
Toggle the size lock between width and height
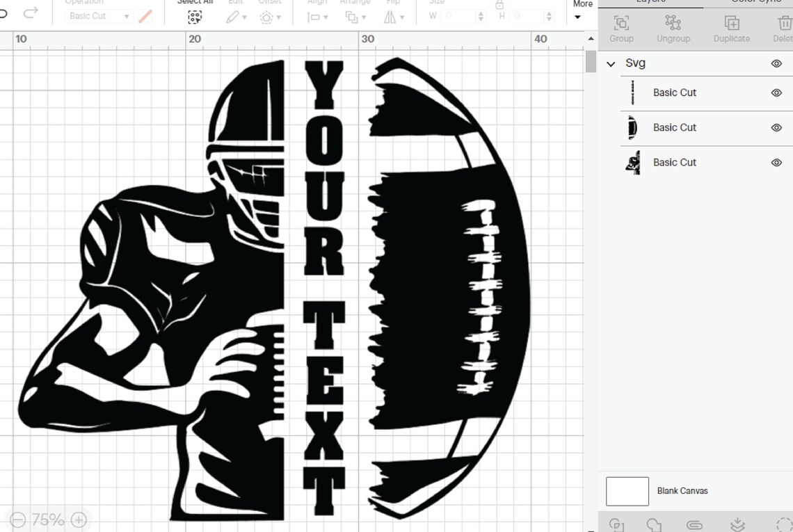tap(499, 5)
